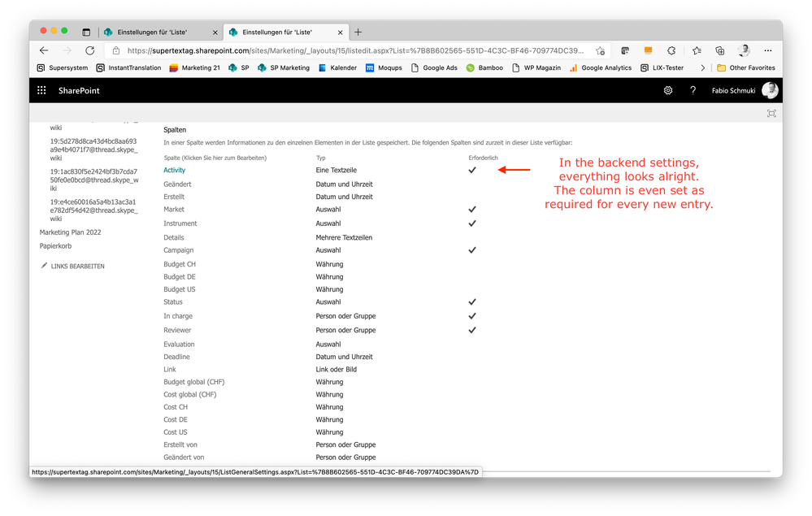Open Marketing Plan 2022 in left navigation

71,232
